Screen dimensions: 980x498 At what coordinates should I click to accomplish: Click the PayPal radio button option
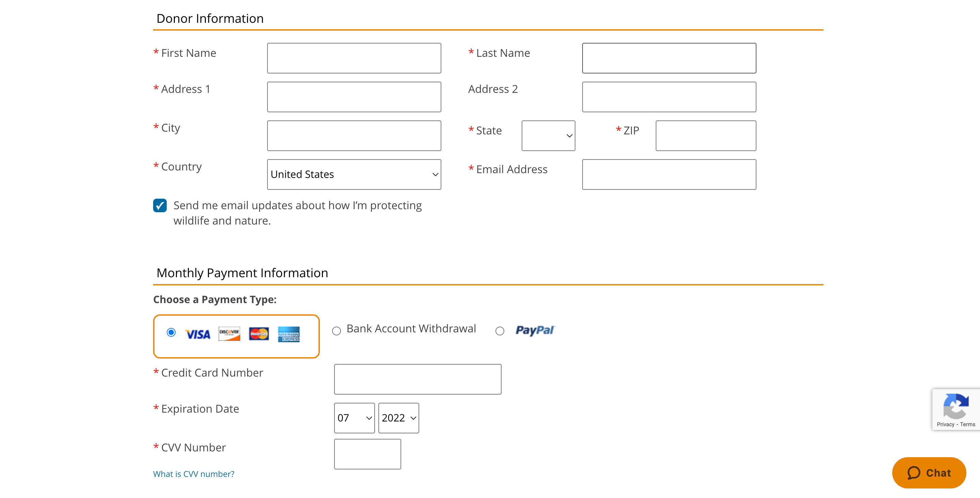click(500, 331)
